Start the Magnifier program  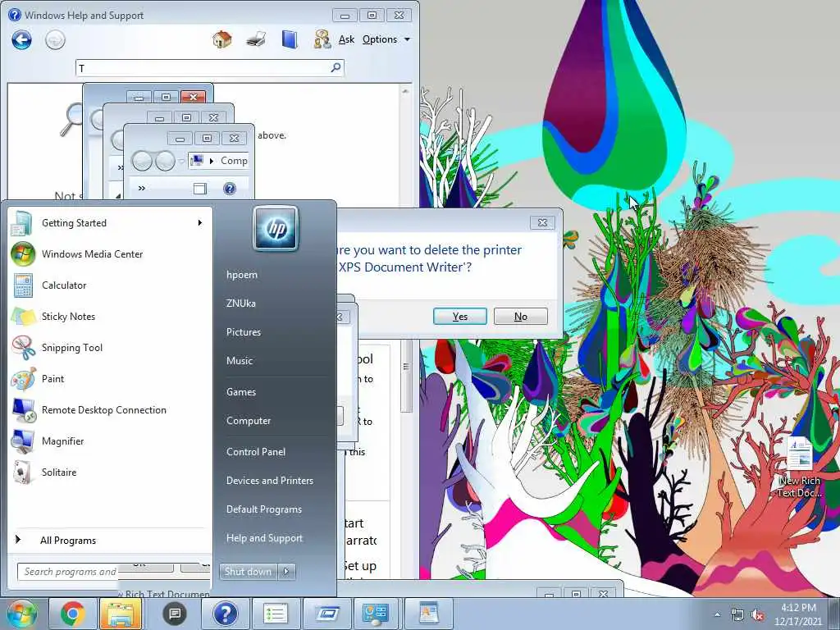click(x=110, y=441)
